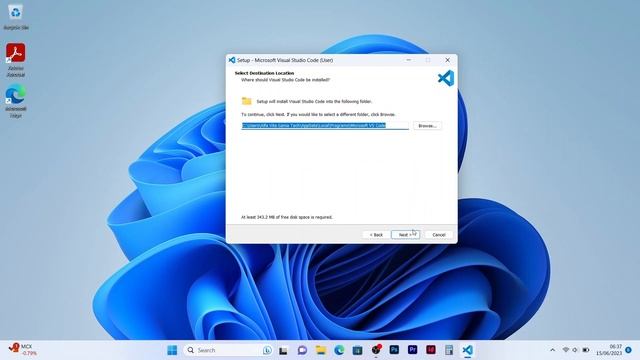Open the Chat app on taskbar

(302, 350)
